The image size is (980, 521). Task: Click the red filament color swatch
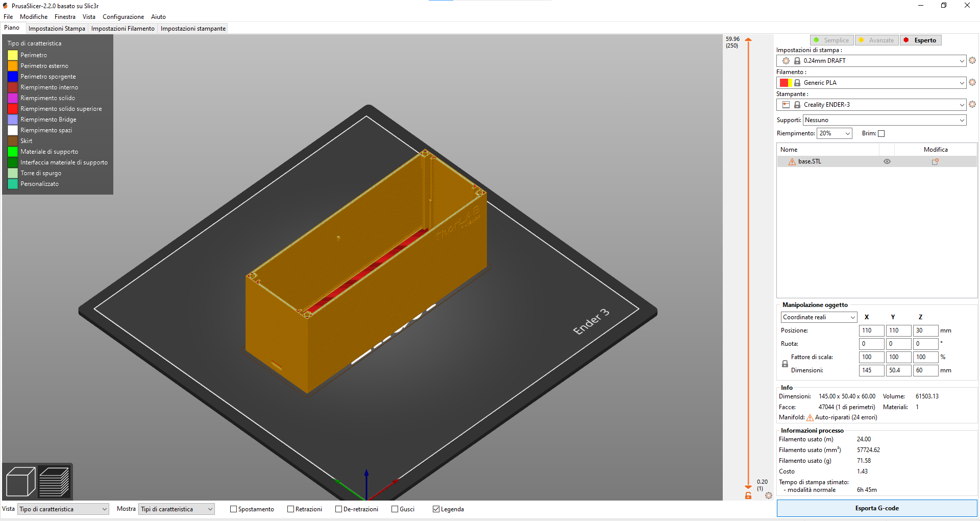tap(783, 83)
